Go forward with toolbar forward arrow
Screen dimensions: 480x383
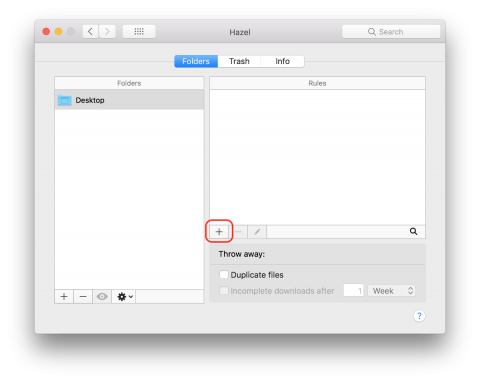107,32
